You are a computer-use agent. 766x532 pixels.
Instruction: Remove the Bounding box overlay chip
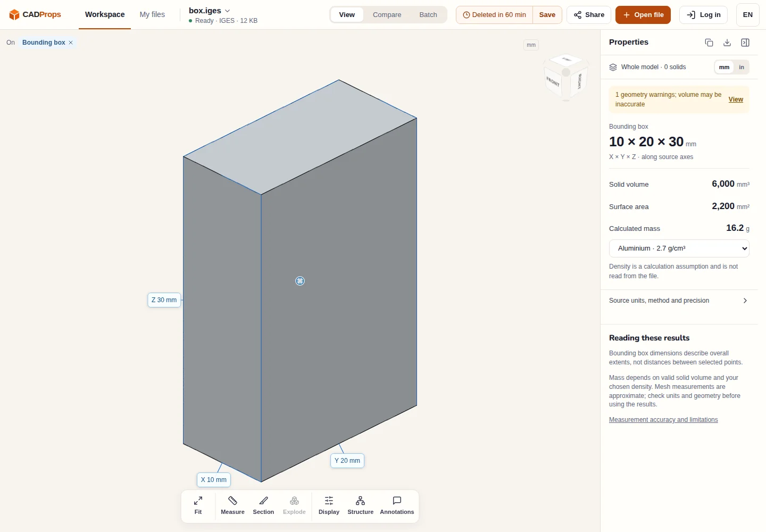71,43
